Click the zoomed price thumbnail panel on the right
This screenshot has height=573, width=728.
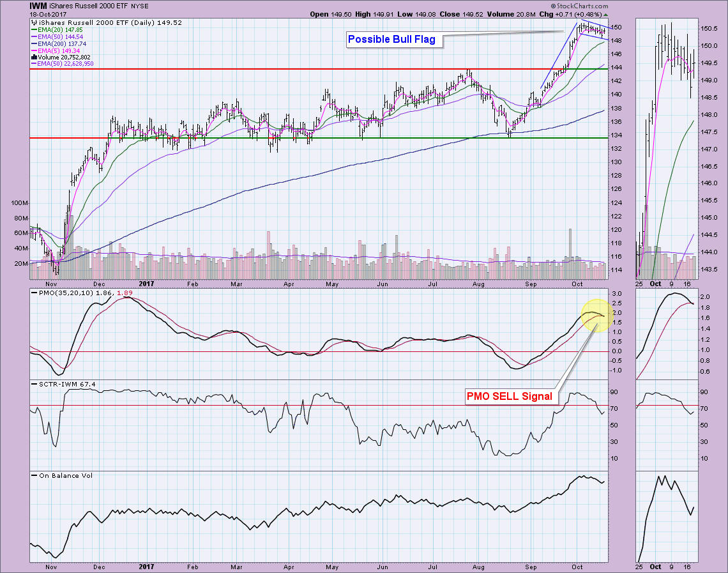[x=667, y=148]
